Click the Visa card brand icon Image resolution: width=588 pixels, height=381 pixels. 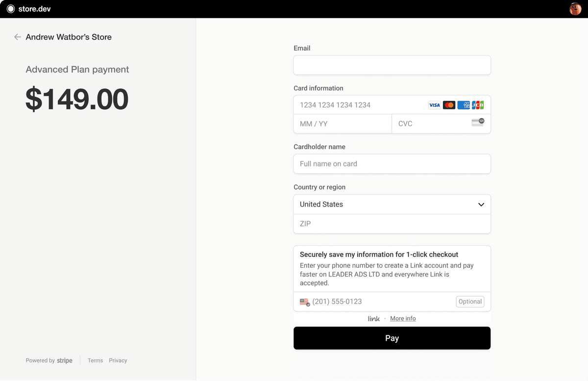click(x=434, y=105)
